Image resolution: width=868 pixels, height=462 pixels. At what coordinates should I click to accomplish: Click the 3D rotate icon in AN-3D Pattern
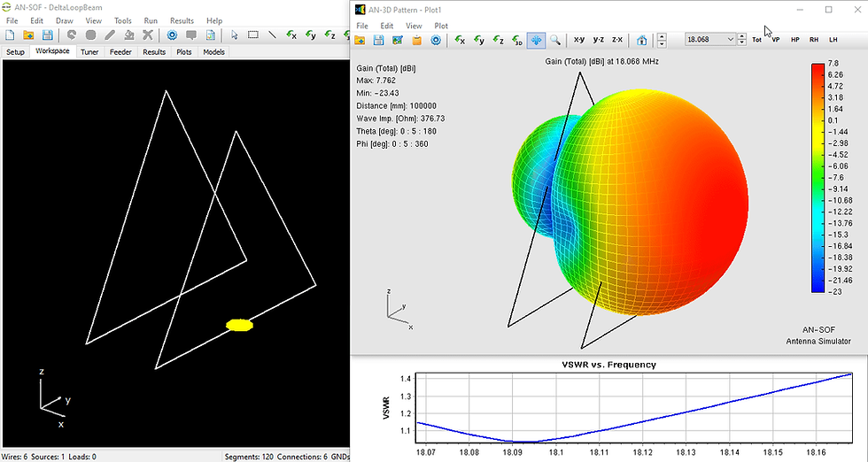[517, 40]
